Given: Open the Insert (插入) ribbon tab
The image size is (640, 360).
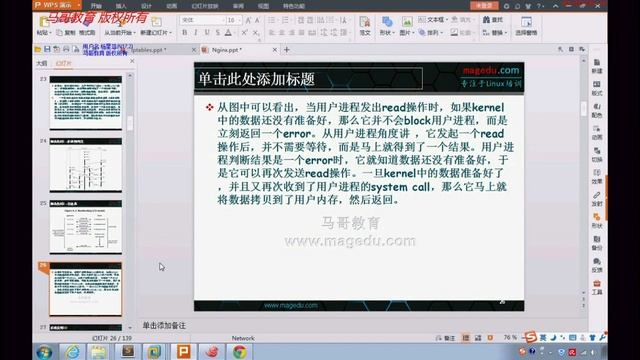Looking at the screenshot, I should 121,6.
